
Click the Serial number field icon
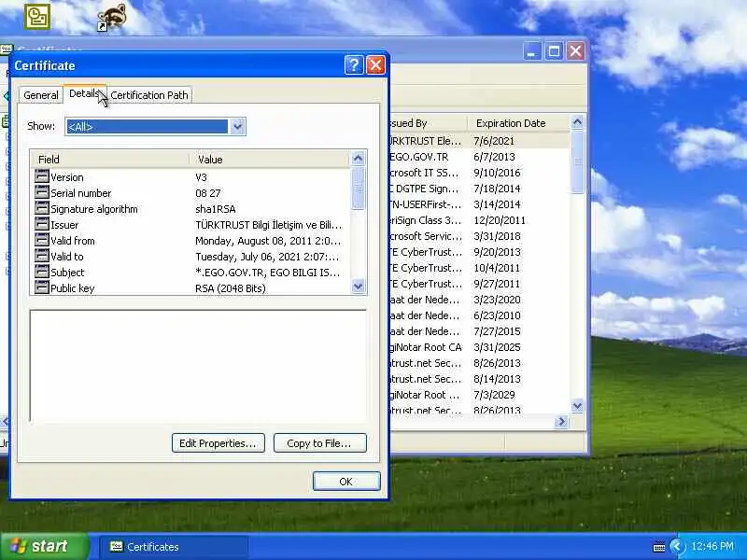[x=42, y=192]
